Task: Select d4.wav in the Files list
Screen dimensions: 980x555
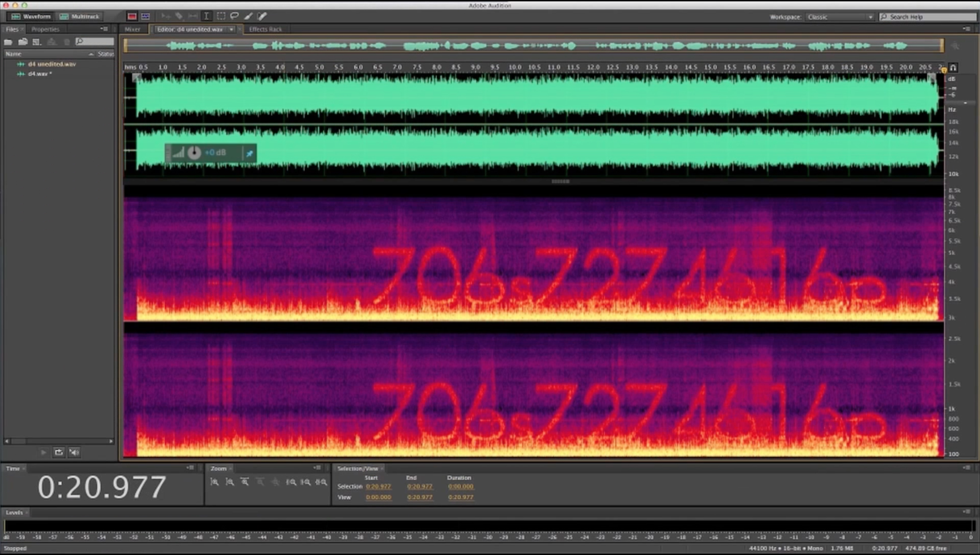Action: coord(38,74)
